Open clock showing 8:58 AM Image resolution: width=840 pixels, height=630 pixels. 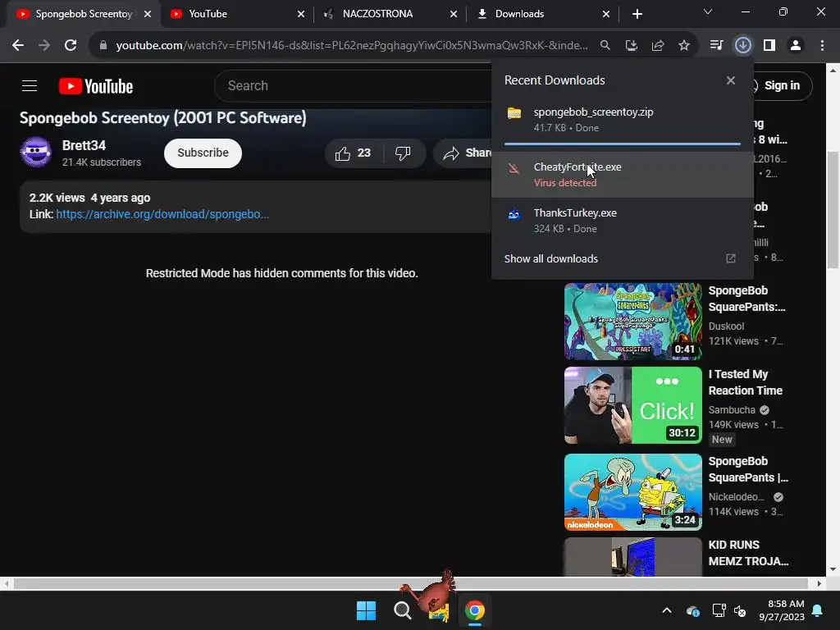(x=782, y=610)
